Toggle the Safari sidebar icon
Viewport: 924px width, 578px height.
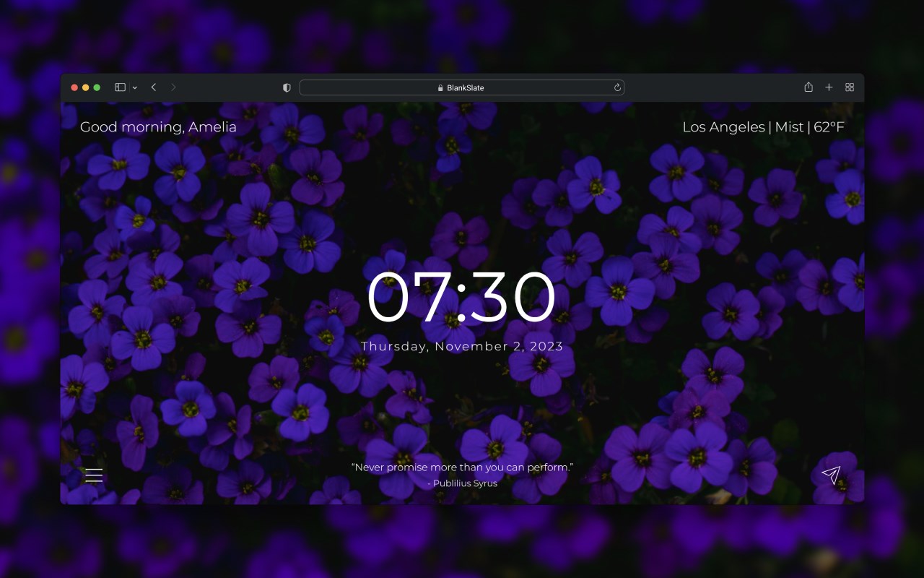pos(121,87)
